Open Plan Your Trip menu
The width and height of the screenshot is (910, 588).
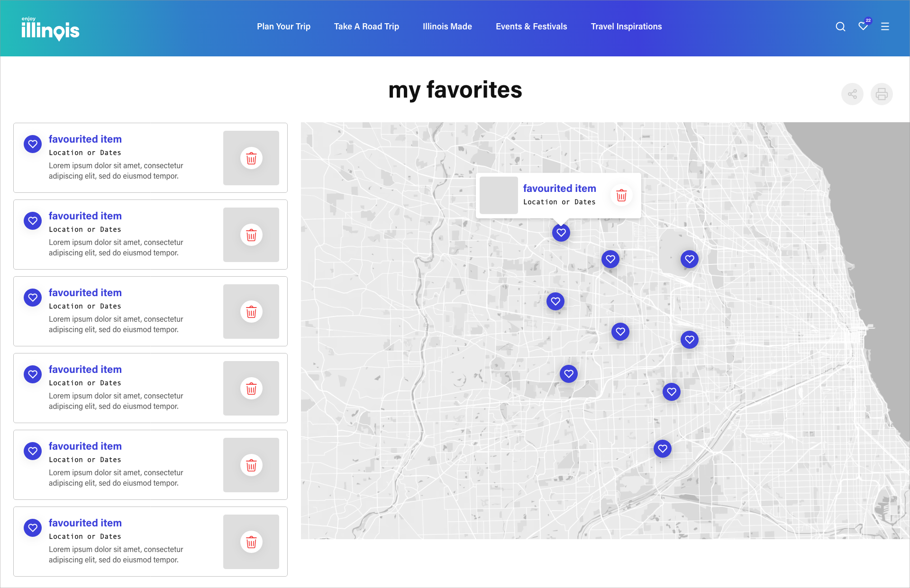(x=283, y=27)
